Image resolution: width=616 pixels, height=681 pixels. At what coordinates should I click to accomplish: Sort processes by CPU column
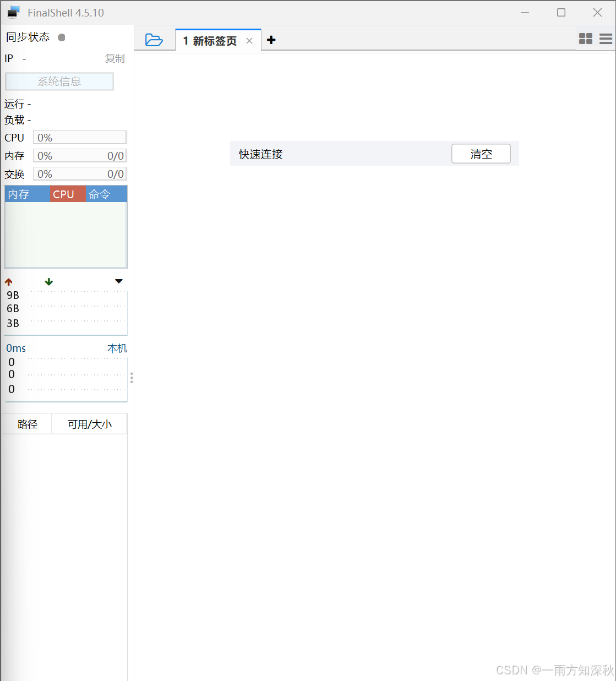click(x=68, y=194)
